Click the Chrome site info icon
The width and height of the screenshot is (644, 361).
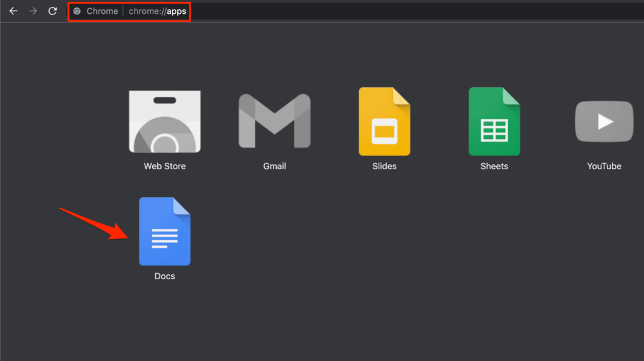[x=77, y=11]
